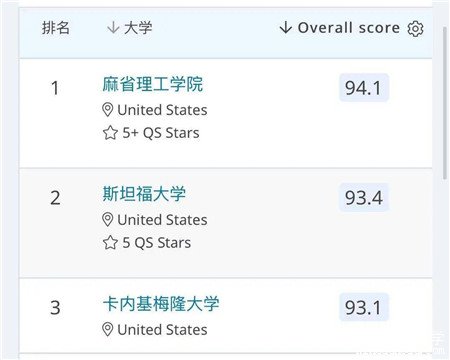Screen dimensions: 450x360
Task: Click the vertical scrollbar thumb
Action: (x=445, y=103)
